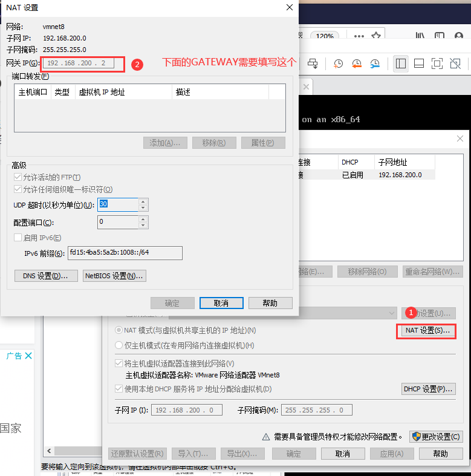The width and height of the screenshot is (471, 476).
Task: Click 移除网络(O) button
Action: [x=368, y=272]
